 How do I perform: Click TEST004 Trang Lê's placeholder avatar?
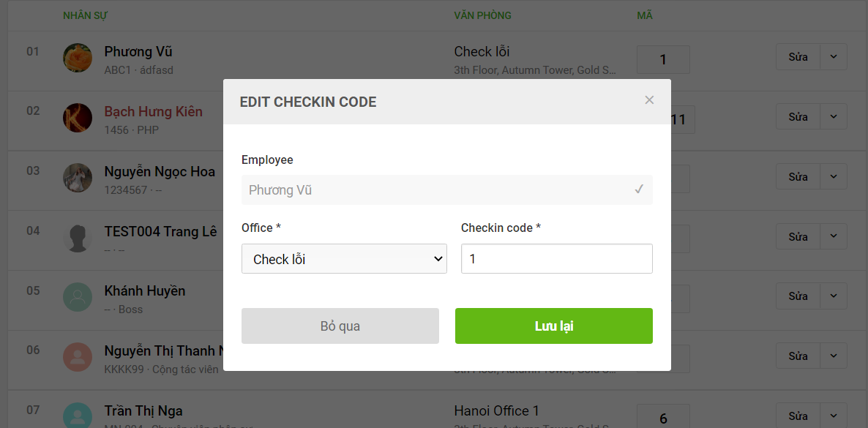78,238
